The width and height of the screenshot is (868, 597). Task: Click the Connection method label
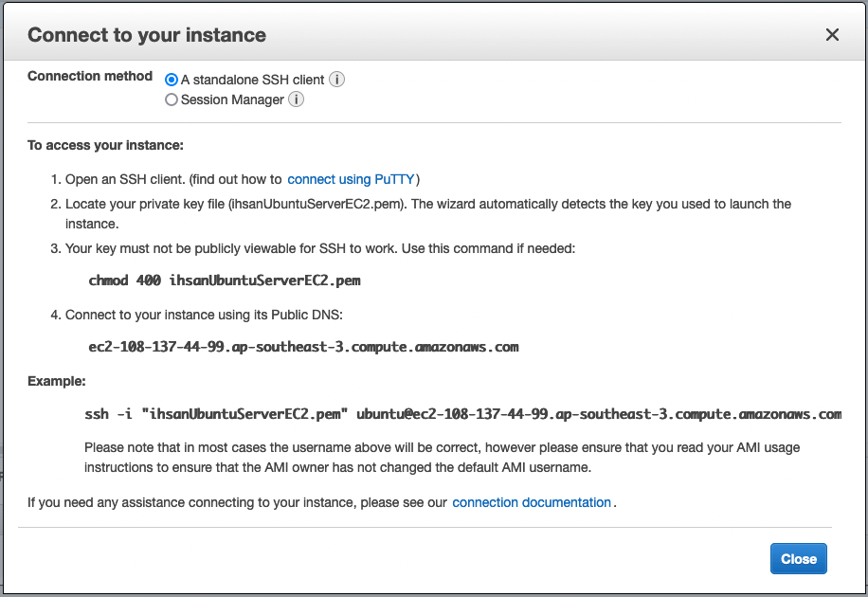click(x=90, y=76)
